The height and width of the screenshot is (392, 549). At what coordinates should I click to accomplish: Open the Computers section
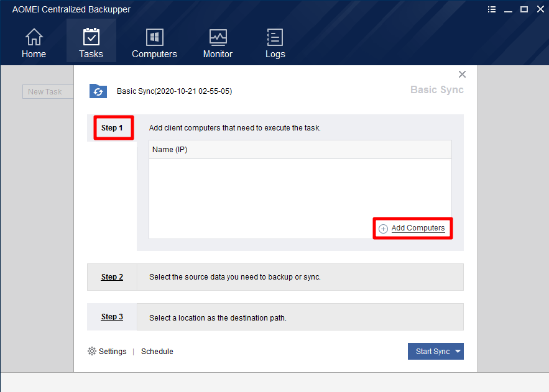tap(154, 43)
